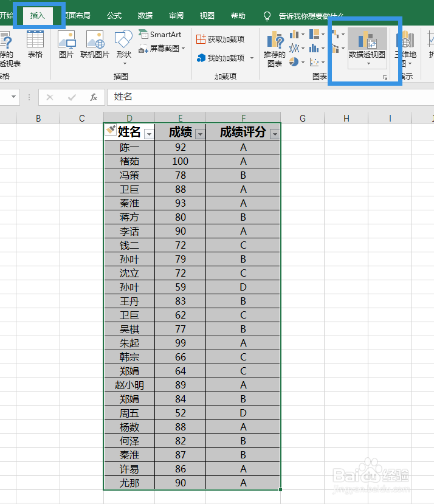Insert a waterfall chart

(x=336, y=34)
